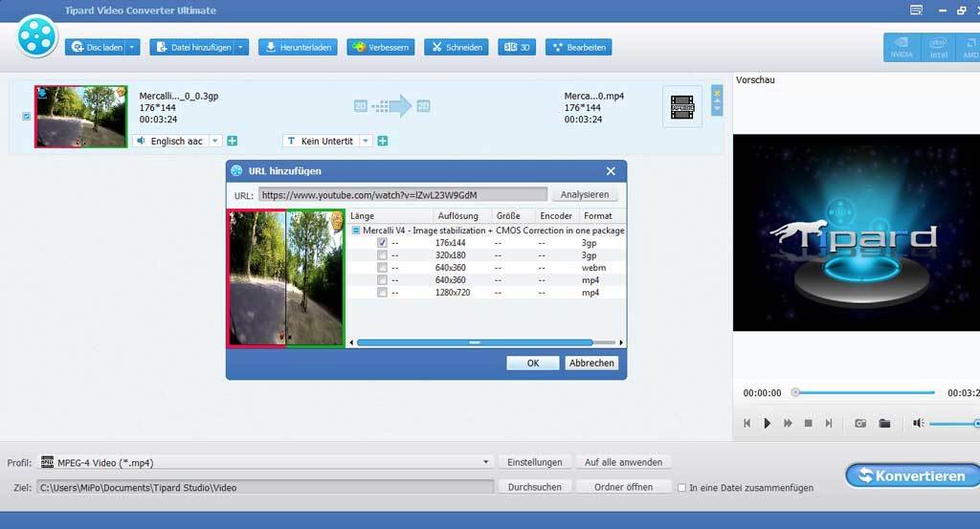This screenshot has width=980, height=529.
Task: Move item down with the small arrow
Action: click(x=717, y=109)
